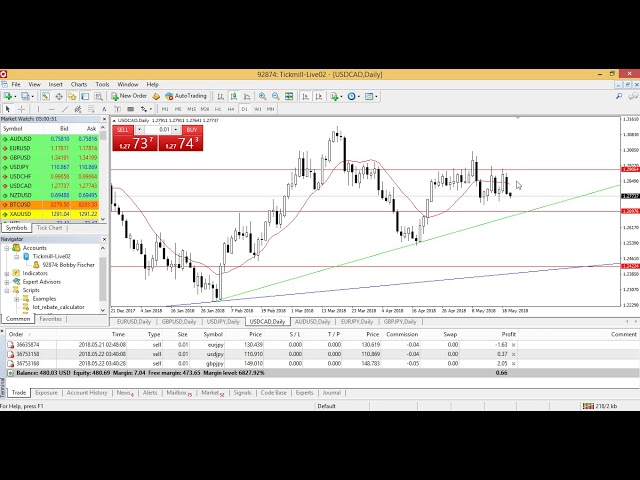Toggle the AutoTrading button
This screenshot has height=480, width=640.
point(185,96)
